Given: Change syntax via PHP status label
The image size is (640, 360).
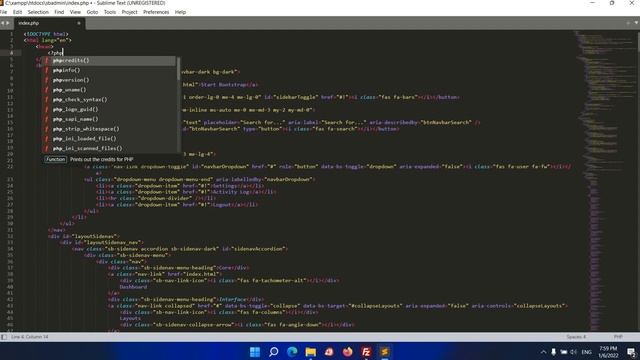Looking at the screenshot, I should click(618, 337).
